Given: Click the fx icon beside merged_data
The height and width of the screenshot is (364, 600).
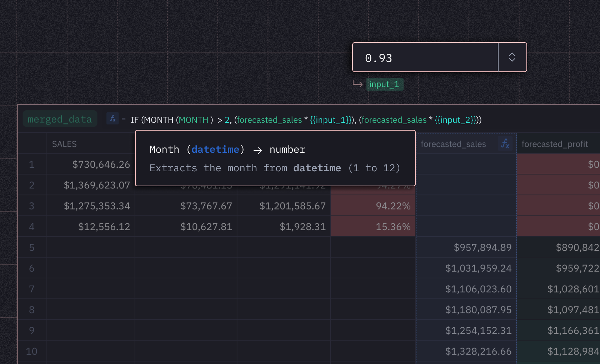Looking at the screenshot, I should pos(112,119).
